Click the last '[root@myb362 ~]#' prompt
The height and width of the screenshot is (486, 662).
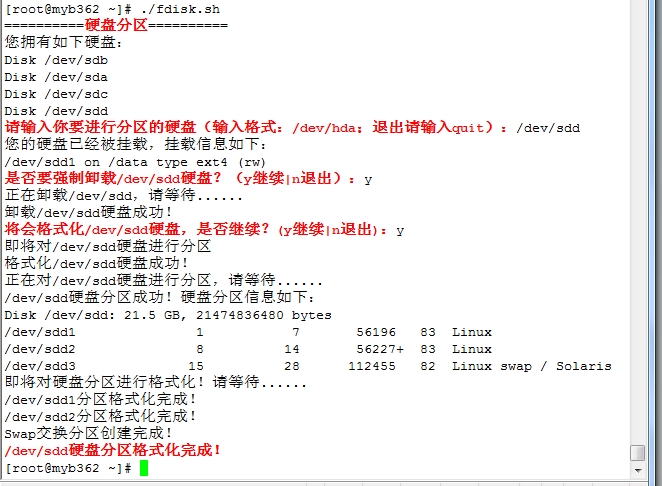tap(68, 468)
